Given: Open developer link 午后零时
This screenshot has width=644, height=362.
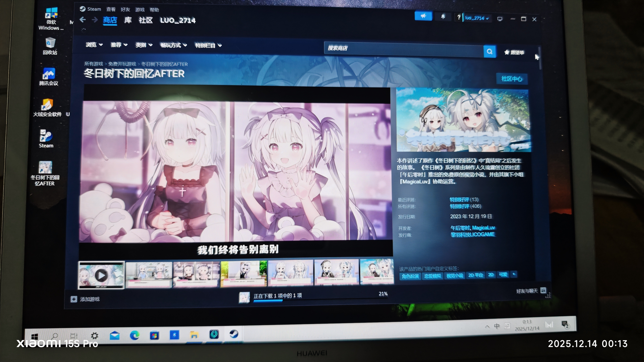Looking at the screenshot, I should click(x=460, y=228).
